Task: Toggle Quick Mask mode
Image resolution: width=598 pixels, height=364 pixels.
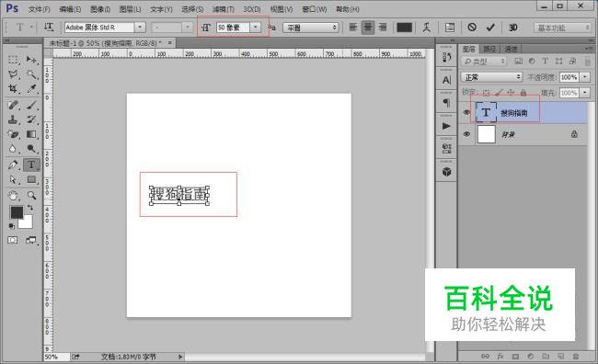Action: coord(13,240)
